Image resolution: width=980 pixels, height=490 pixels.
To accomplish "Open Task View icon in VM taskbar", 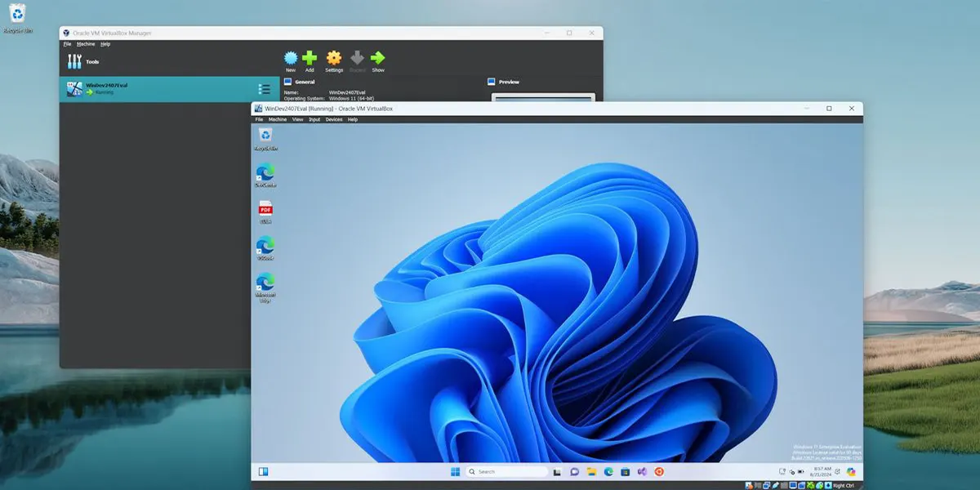I will [x=557, y=472].
